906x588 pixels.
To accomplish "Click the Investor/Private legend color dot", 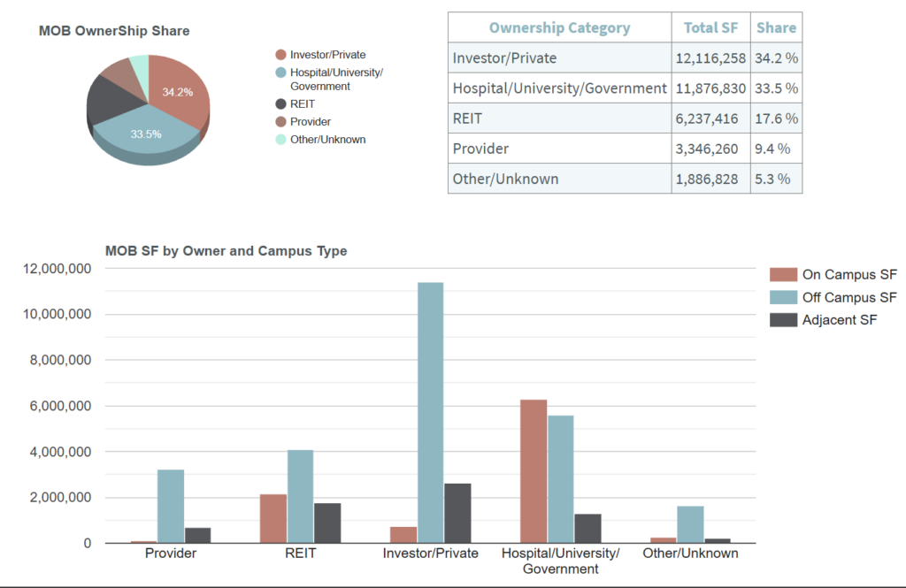I will (x=280, y=55).
